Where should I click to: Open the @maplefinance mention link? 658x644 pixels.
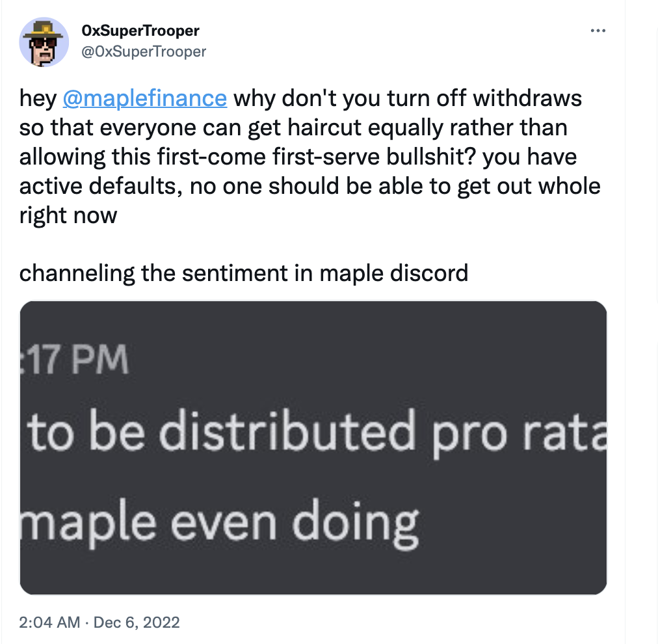point(144,99)
